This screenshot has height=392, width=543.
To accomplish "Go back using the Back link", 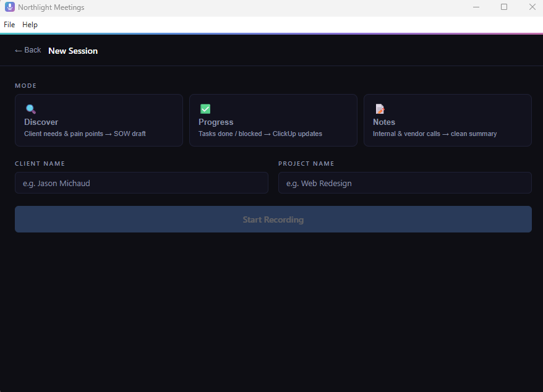I will tap(28, 50).
